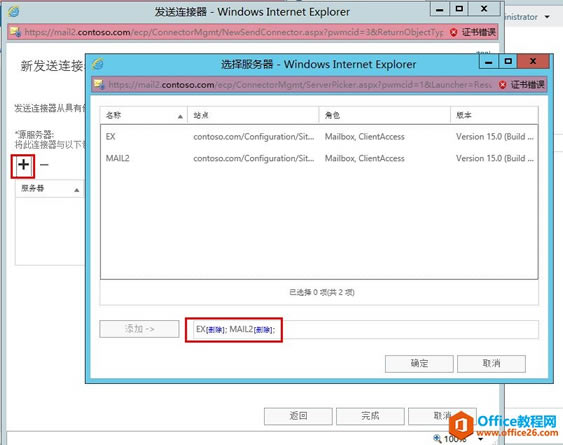Click the 添加 -> button
The width and height of the screenshot is (563, 445).
coord(139,329)
